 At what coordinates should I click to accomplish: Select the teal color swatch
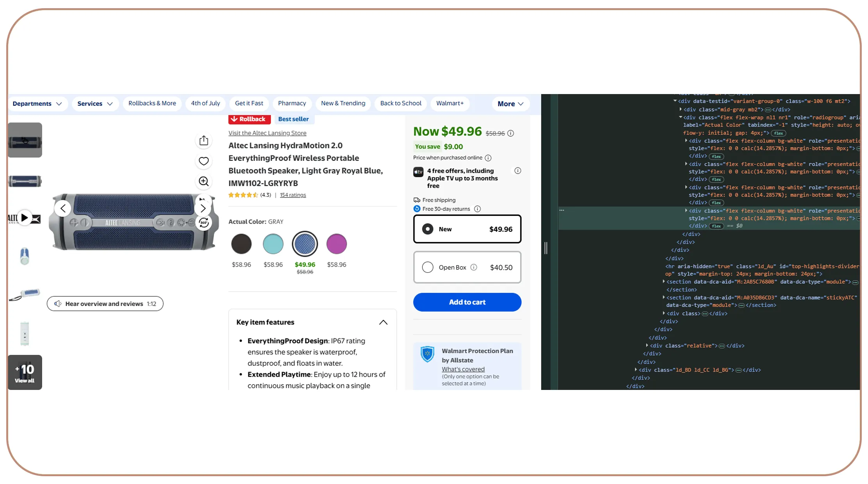point(273,244)
